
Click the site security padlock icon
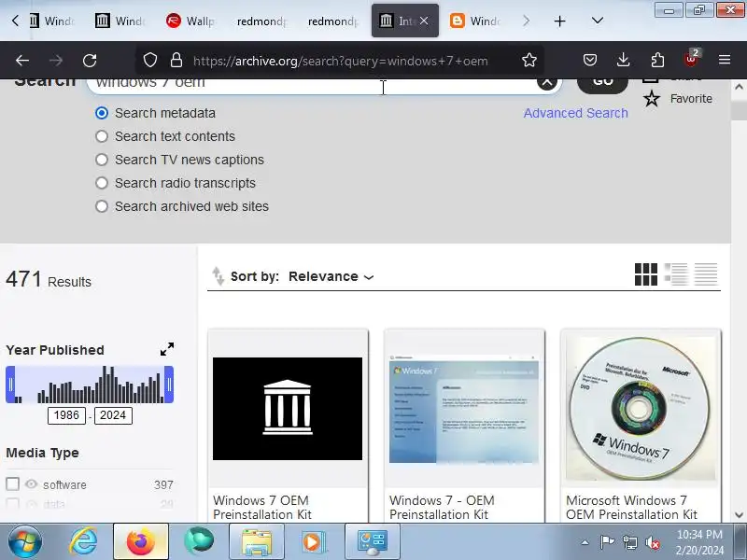176,61
